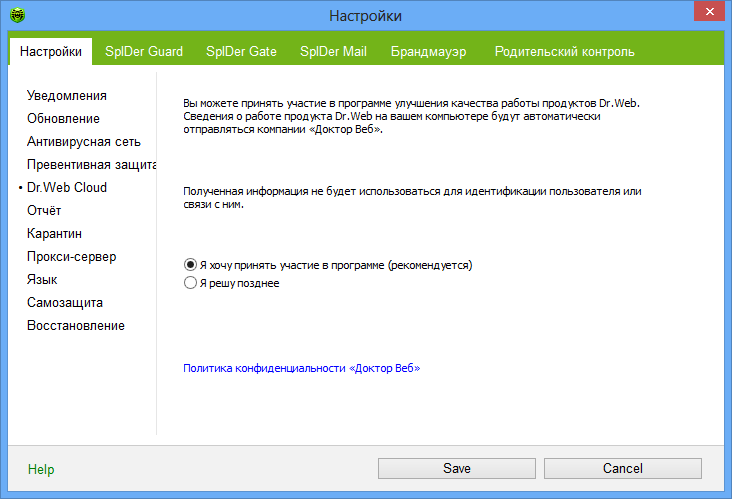Click the Dr.Web spider icon in title bar
This screenshot has width=732, height=499.
(17, 15)
